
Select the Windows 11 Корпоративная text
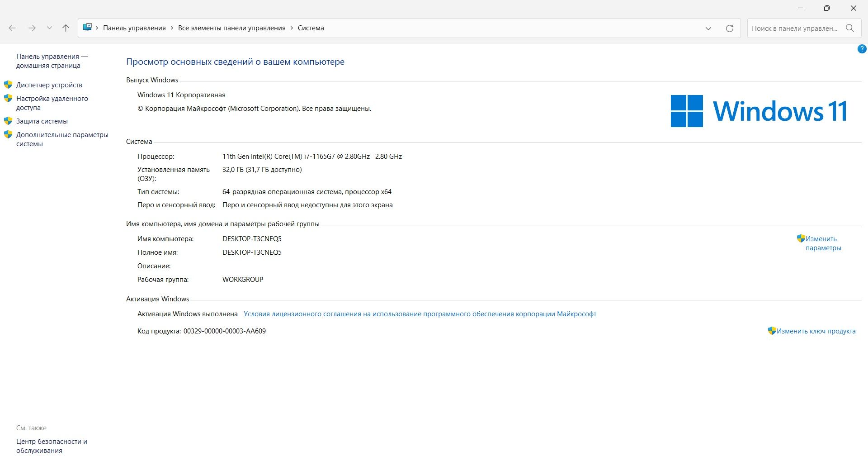(x=181, y=95)
